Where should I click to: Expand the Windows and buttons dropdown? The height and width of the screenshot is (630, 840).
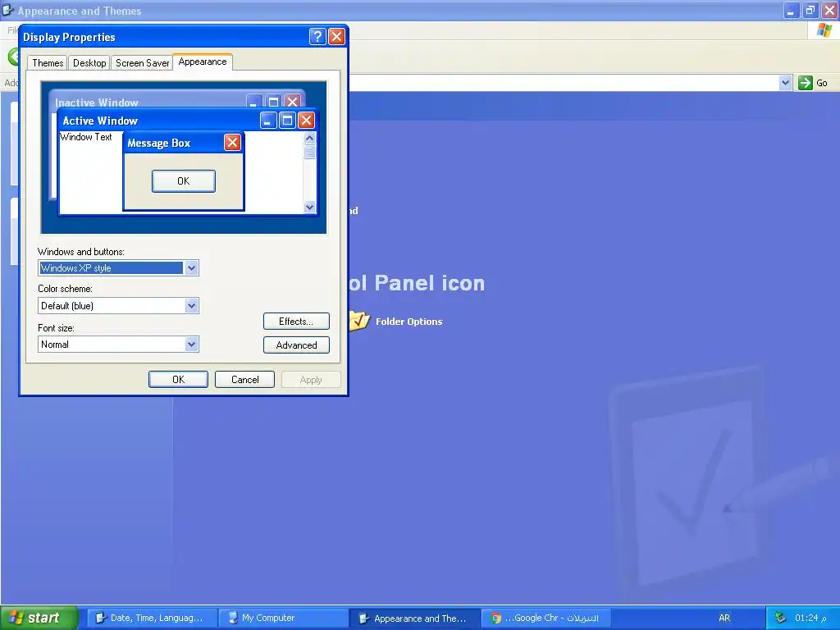191,268
